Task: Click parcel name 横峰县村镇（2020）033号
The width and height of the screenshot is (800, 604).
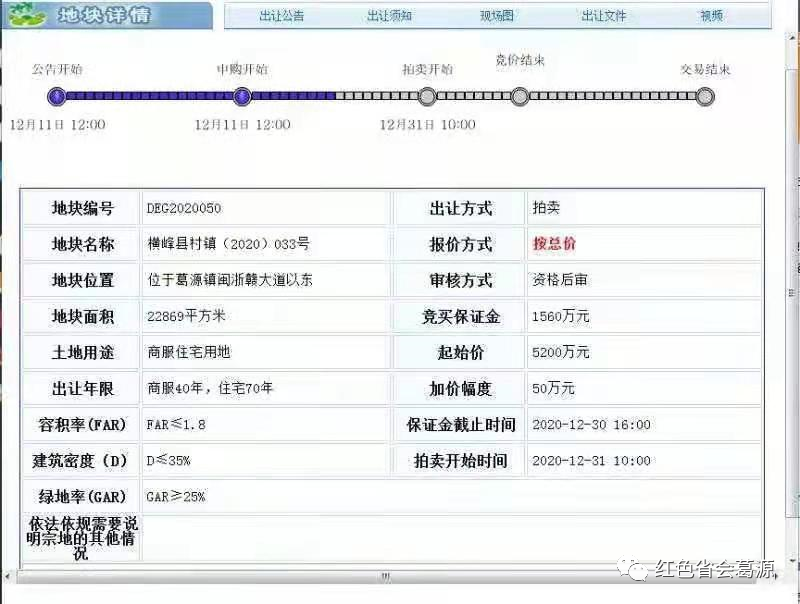Action: (x=228, y=244)
